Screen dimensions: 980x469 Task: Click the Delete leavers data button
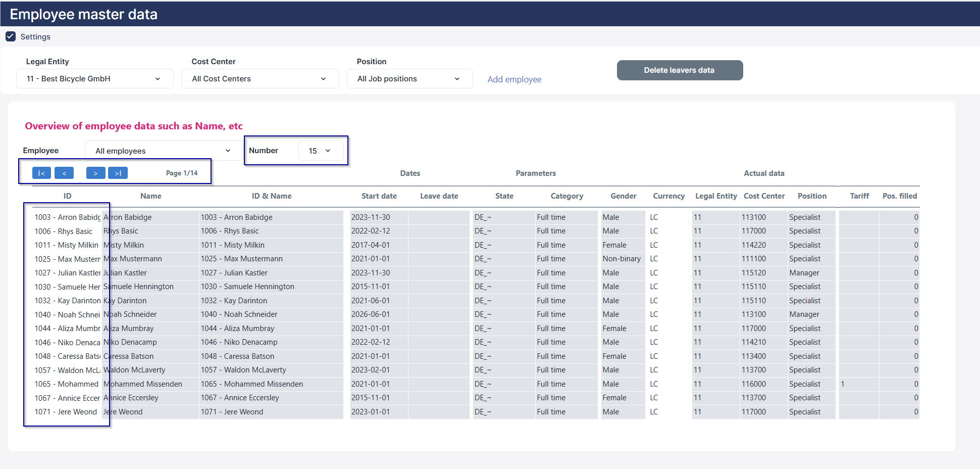(x=680, y=70)
